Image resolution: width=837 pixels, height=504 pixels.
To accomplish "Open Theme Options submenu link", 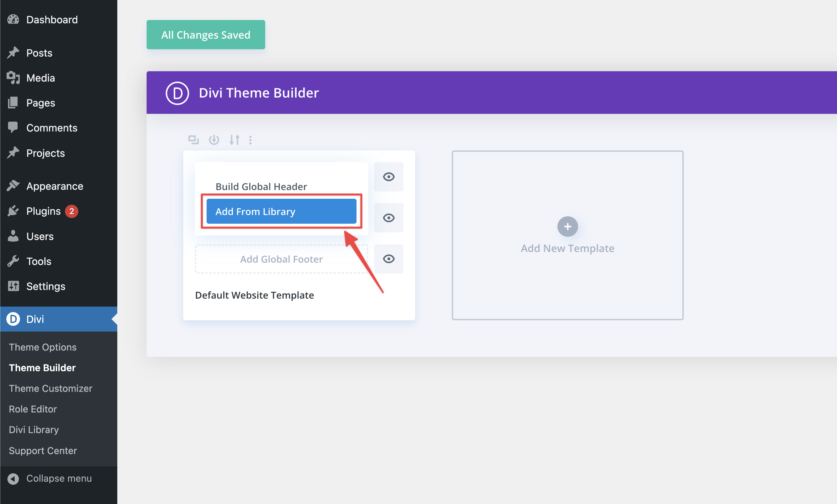I will click(43, 347).
